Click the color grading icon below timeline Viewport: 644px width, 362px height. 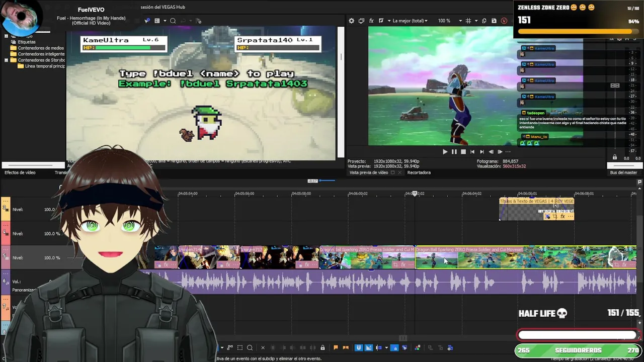(x=417, y=347)
